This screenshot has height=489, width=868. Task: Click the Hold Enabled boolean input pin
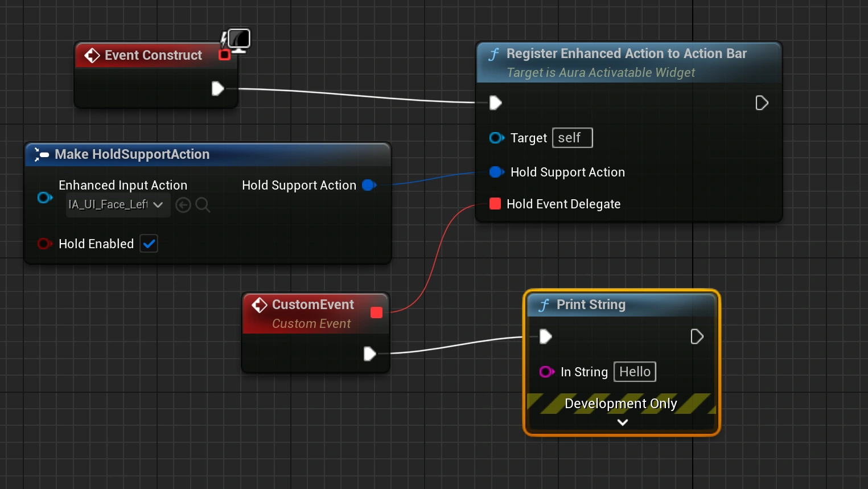pyautogui.click(x=44, y=244)
